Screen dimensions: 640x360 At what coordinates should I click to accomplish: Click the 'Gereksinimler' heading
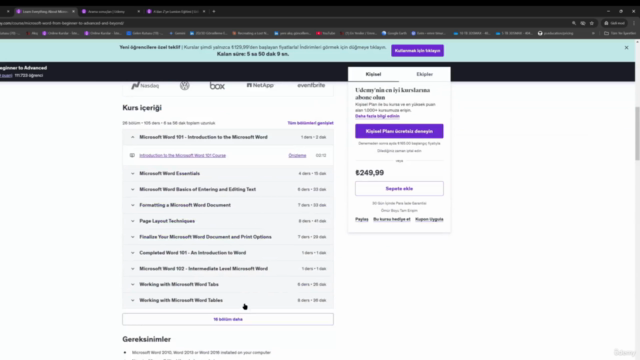click(147, 339)
